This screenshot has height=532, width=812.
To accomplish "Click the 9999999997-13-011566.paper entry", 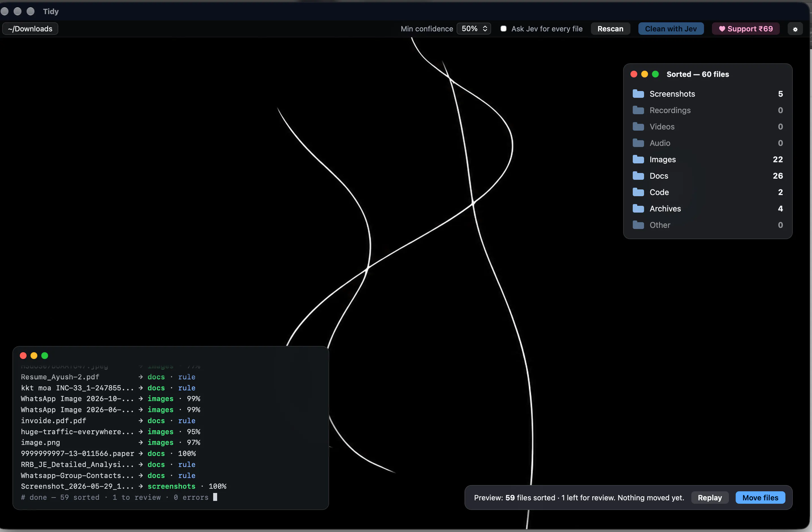I will point(109,453).
